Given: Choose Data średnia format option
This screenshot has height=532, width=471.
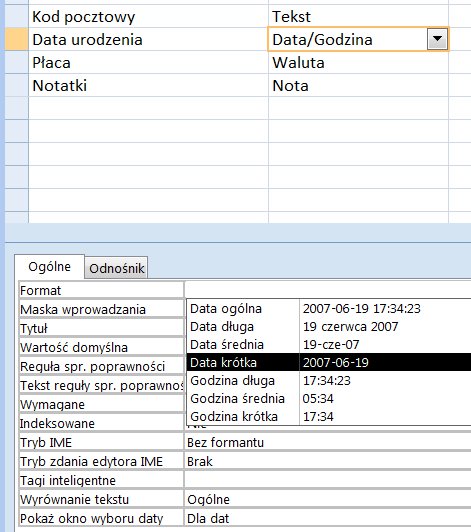Looking at the screenshot, I should (328, 344).
